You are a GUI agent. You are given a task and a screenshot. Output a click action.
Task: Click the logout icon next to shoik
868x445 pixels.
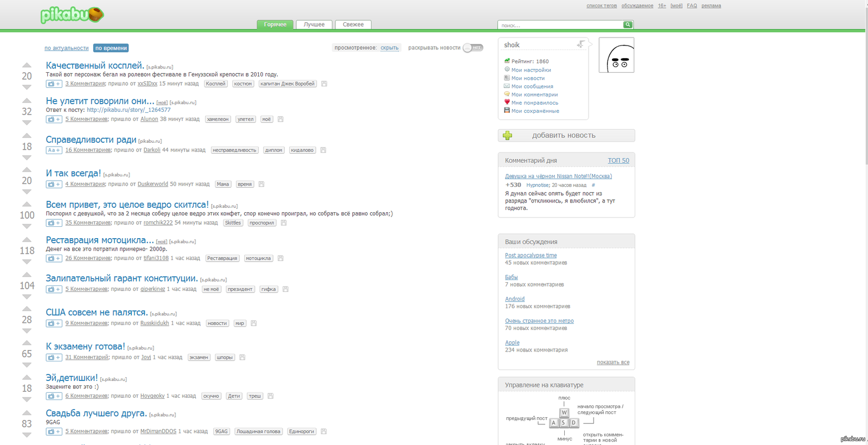point(580,44)
